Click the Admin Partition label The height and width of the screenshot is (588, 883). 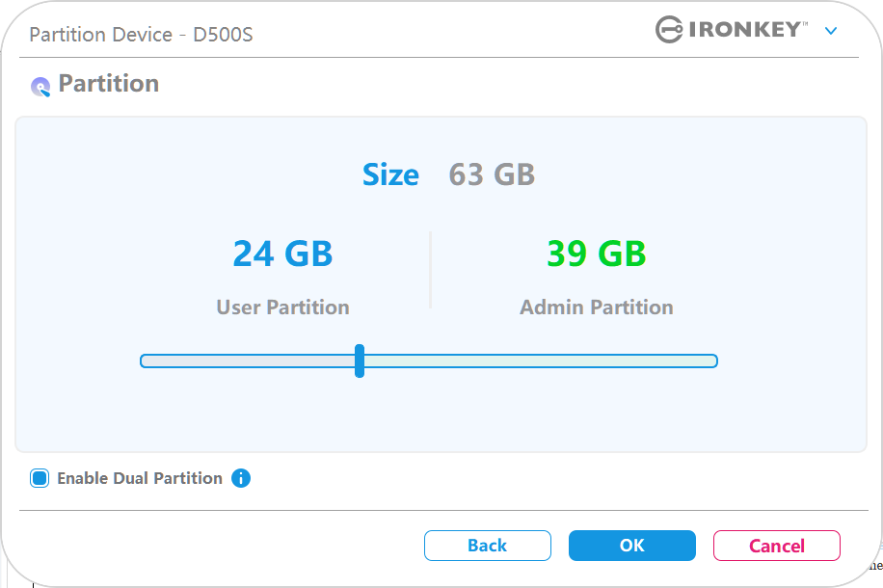[596, 307]
